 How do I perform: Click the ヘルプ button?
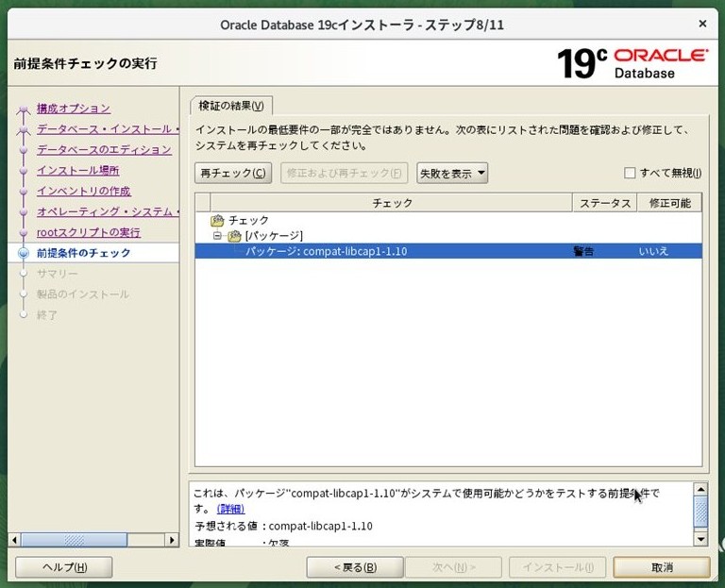[x=64, y=567]
